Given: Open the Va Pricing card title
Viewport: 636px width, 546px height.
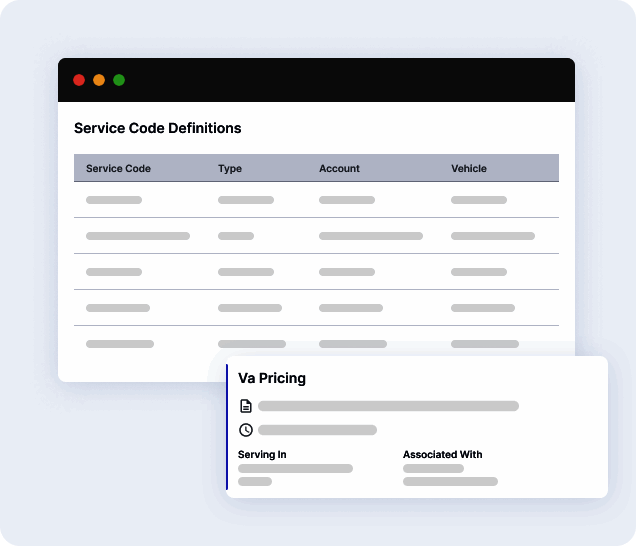Looking at the screenshot, I should (272, 379).
